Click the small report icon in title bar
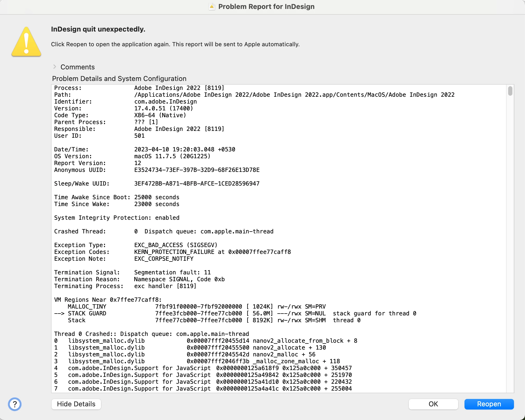525x420 pixels. pyautogui.click(x=212, y=7)
